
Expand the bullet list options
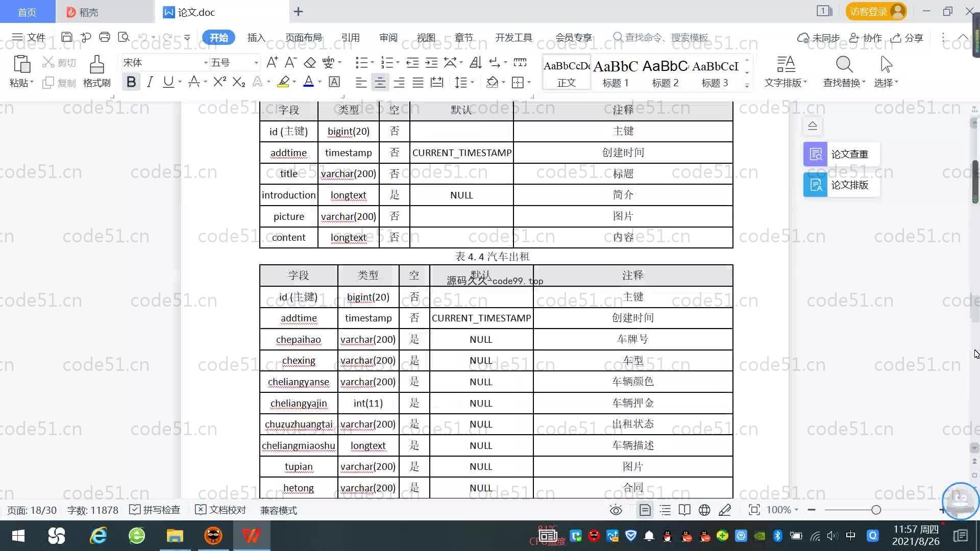tap(372, 63)
